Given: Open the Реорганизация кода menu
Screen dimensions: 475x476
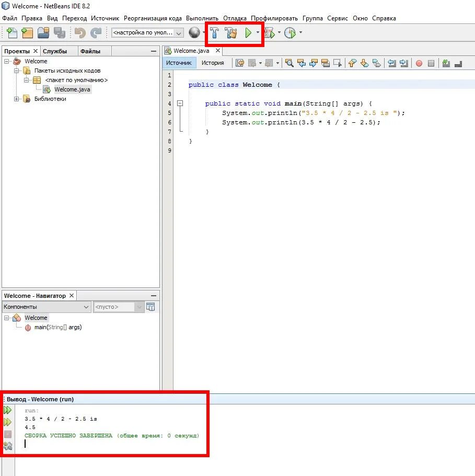Looking at the screenshot, I should (x=153, y=18).
